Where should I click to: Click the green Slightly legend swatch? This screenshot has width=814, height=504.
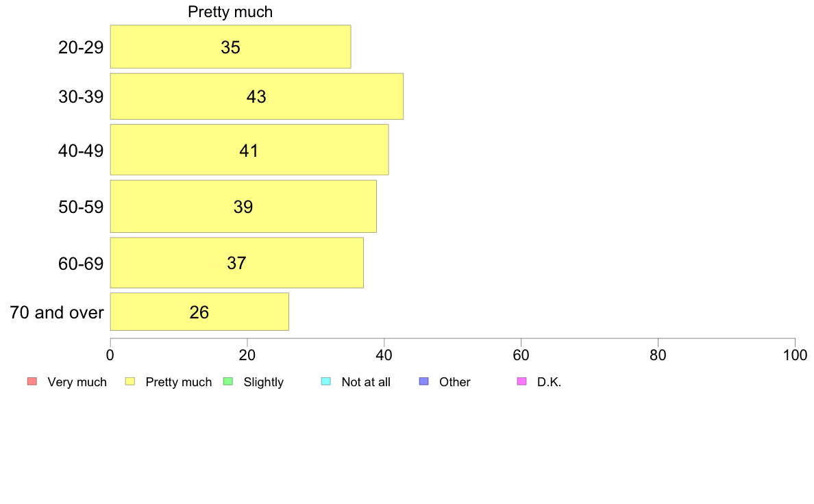coord(228,381)
